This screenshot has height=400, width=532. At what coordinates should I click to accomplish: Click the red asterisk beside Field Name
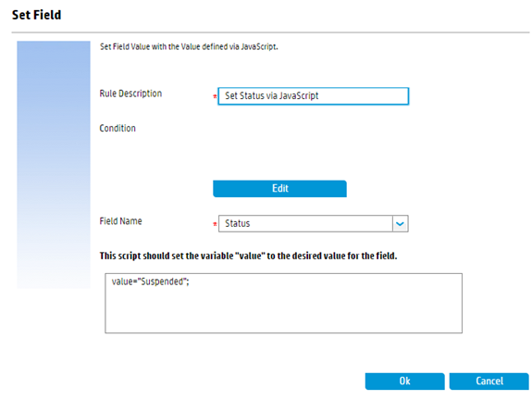215,224
